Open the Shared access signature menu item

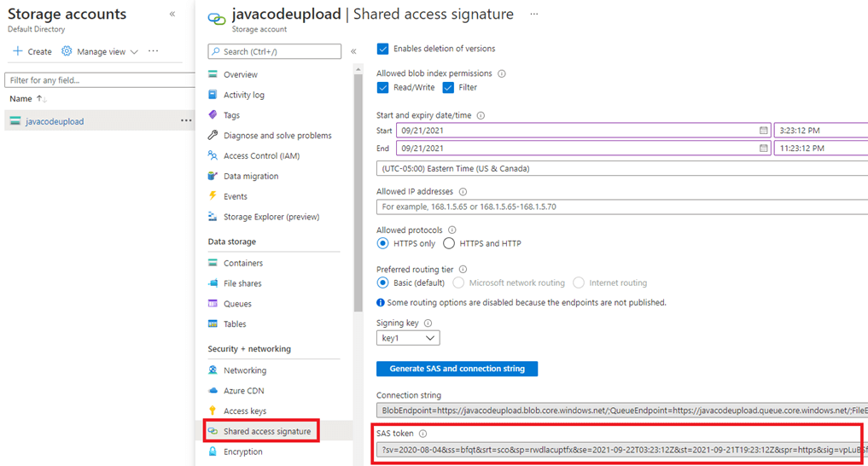click(266, 432)
